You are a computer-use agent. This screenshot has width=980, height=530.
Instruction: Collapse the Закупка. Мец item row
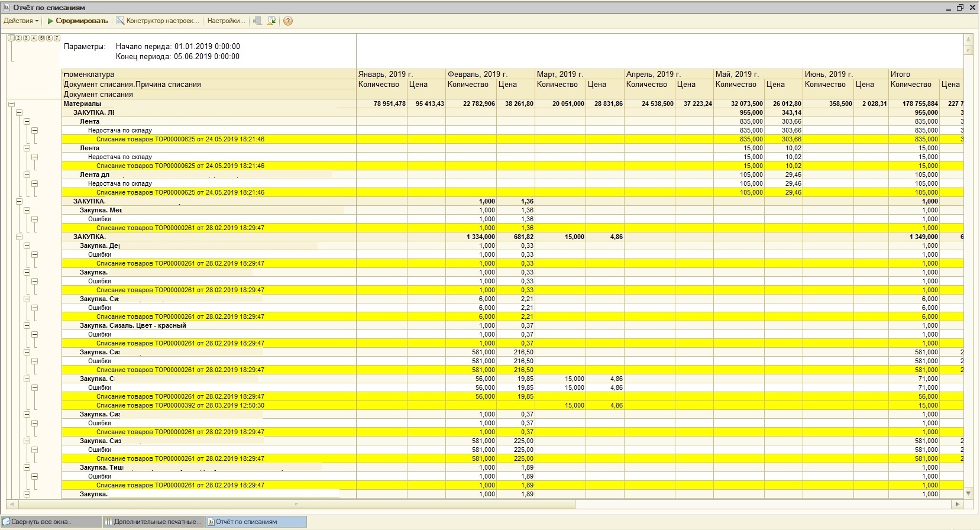pos(27,210)
